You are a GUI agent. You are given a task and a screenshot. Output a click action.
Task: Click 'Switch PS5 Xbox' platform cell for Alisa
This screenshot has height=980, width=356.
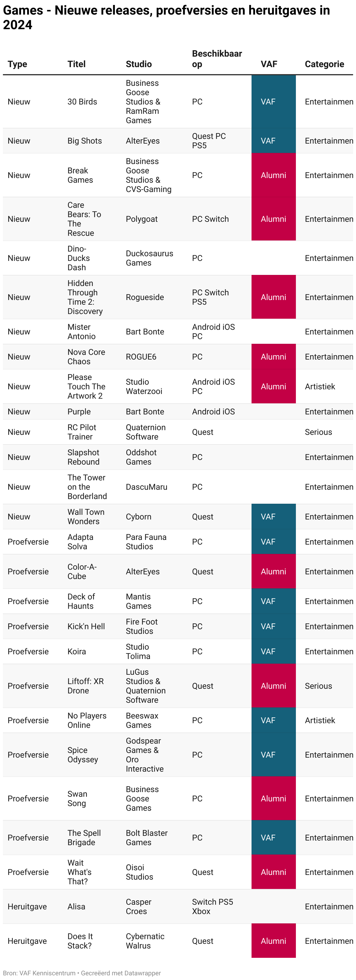(x=212, y=906)
